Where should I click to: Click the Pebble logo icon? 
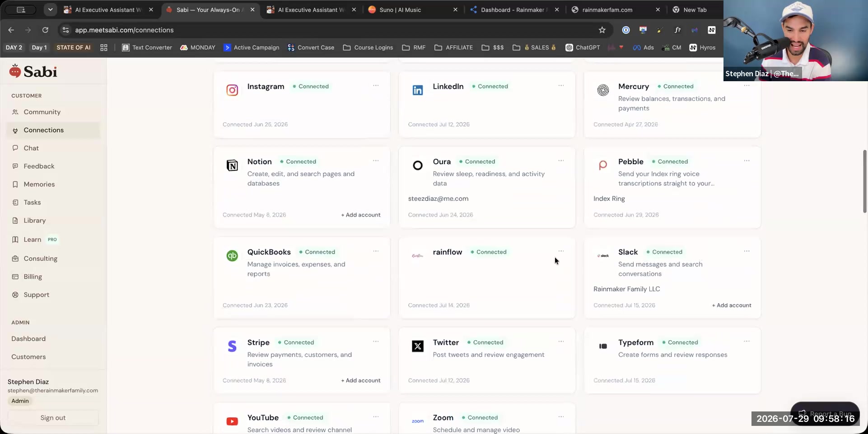(x=603, y=166)
